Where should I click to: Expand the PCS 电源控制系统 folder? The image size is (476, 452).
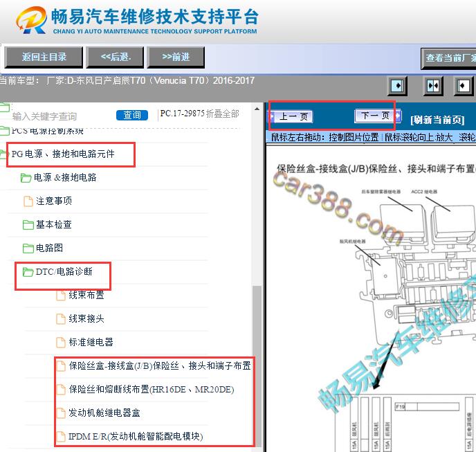(47, 131)
